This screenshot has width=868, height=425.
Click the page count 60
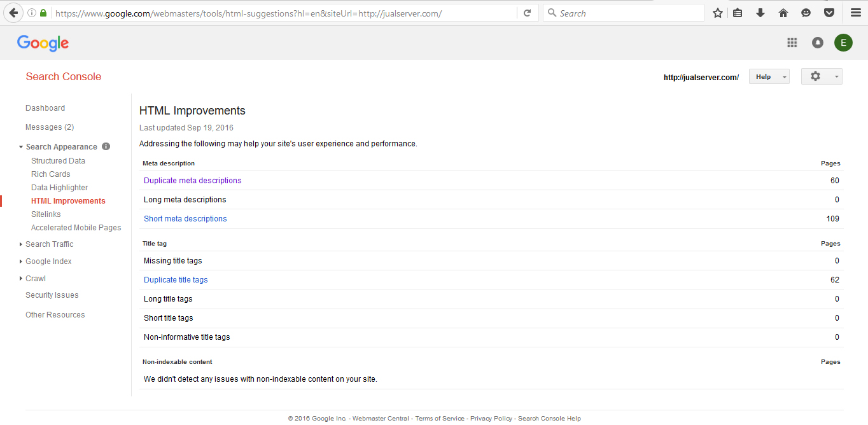pos(835,181)
